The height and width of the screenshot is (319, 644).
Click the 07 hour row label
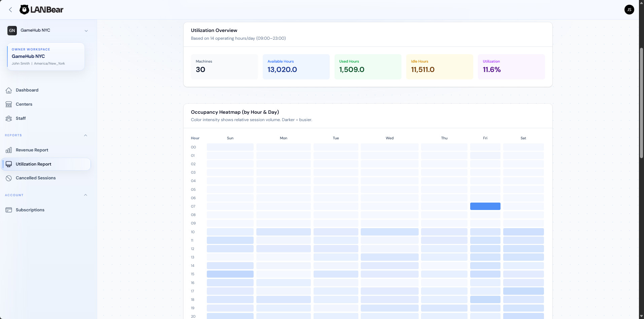coord(193,206)
